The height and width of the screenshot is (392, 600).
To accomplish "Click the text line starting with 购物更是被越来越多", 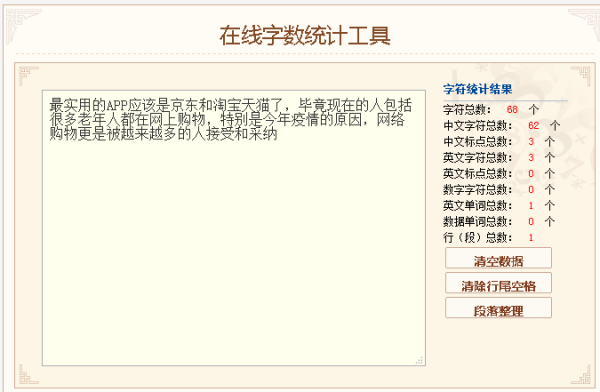I will click(163, 134).
